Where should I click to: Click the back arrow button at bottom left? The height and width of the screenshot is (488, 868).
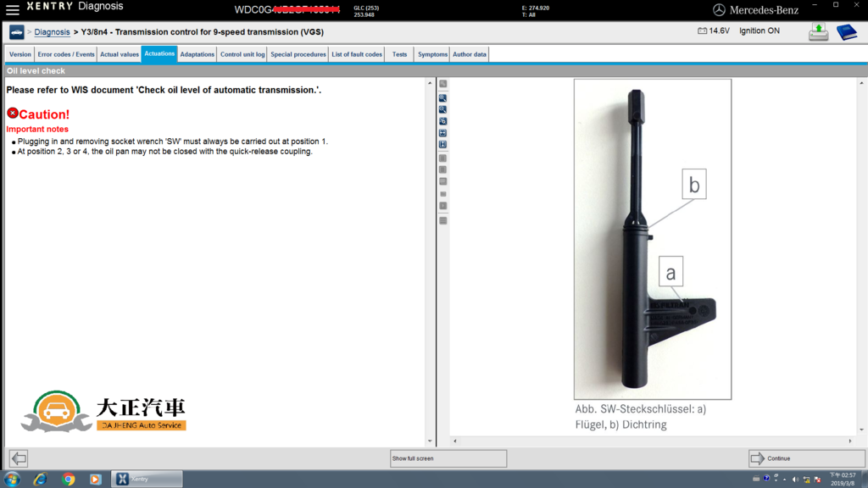(19, 458)
